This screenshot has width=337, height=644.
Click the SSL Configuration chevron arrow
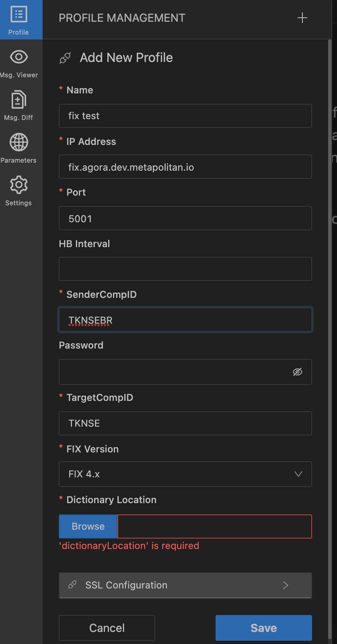[x=286, y=585]
